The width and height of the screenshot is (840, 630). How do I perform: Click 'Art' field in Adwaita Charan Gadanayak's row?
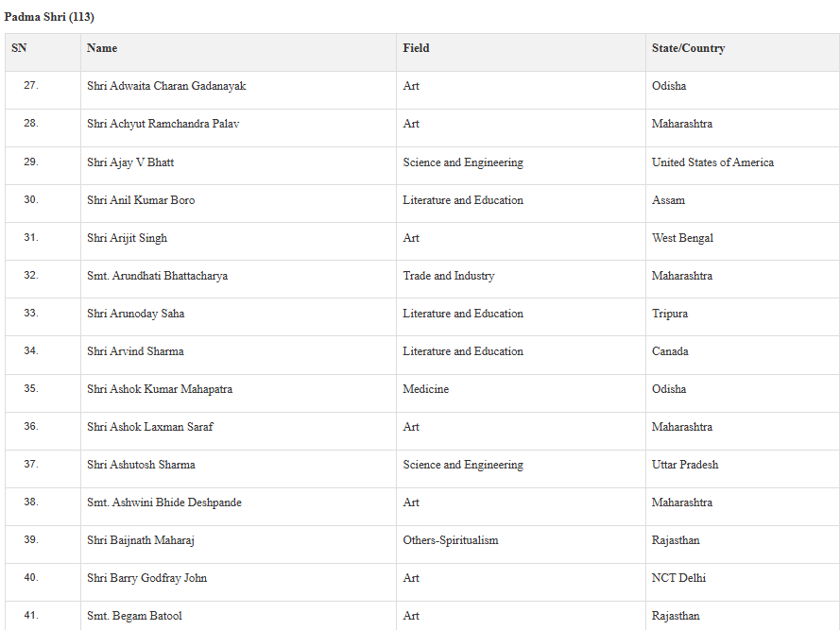(x=411, y=86)
